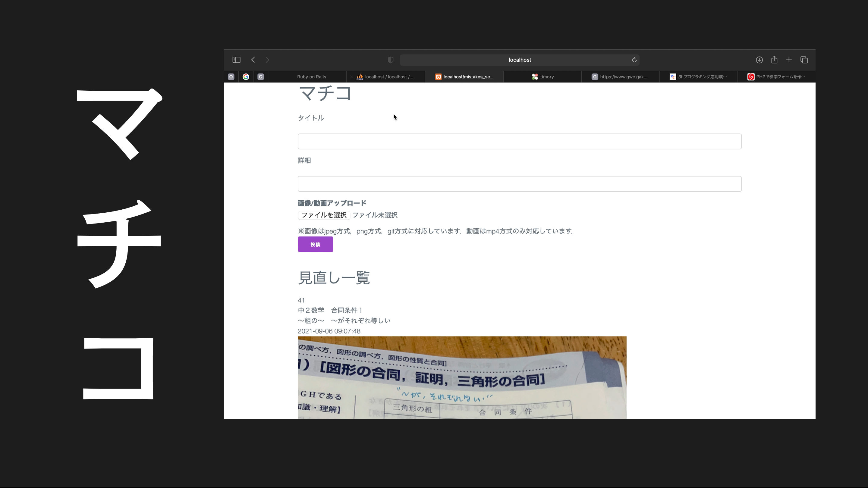The width and height of the screenshot is (868, 488).
Task: Focus the タイトル text field
Action: [519, 142]
